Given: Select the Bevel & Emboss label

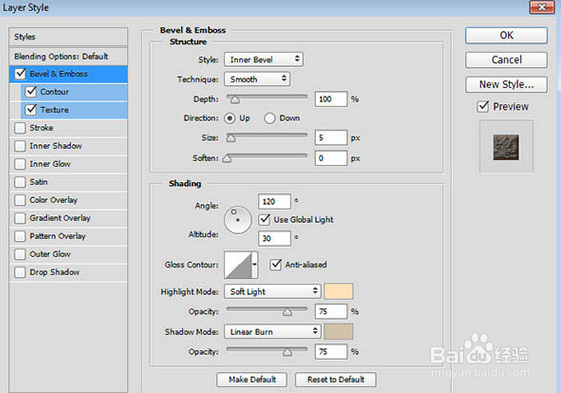Looking at the screenshot, I should 59,74.
